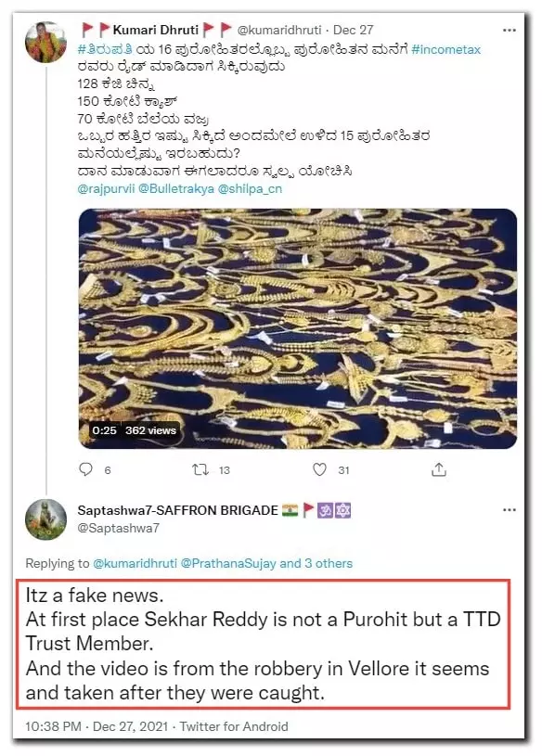
Task: Click the Dec 27 date on Kumari Dhruti's tweet
Action: (353, 30)
